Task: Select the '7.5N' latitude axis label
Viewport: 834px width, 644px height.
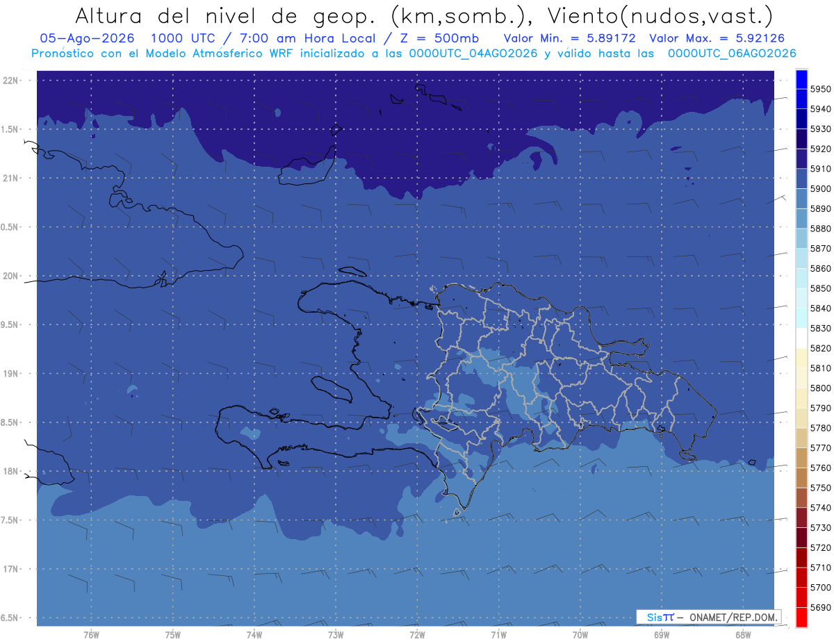Action: coord(10,520)
